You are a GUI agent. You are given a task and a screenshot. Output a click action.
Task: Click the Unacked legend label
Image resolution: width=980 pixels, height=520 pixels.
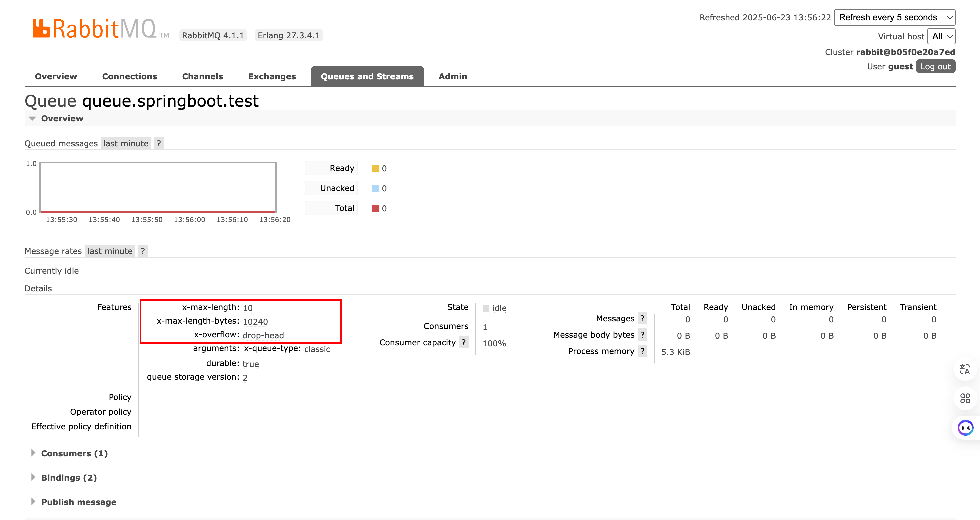click(x=331, y=188)
